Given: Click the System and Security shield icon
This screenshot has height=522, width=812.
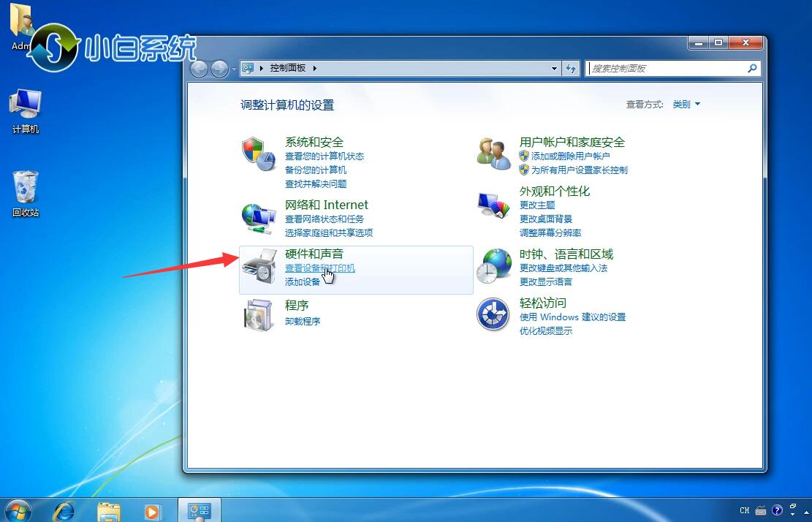Looking at the screenshot, I should [x=257, y=153].
